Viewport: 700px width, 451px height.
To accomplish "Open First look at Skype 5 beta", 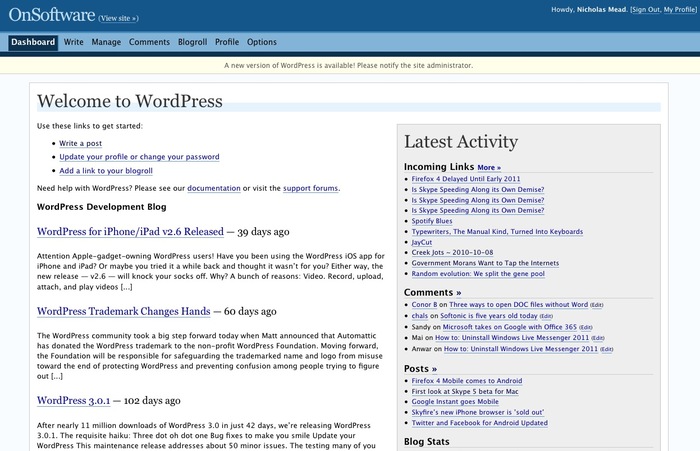I will pyautogui.click(x=465, y=392).
